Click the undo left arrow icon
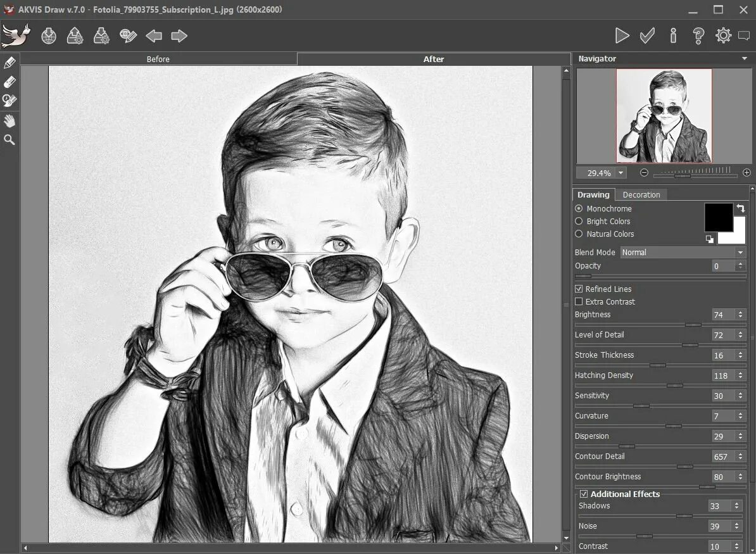 click(x=154, y=36)
